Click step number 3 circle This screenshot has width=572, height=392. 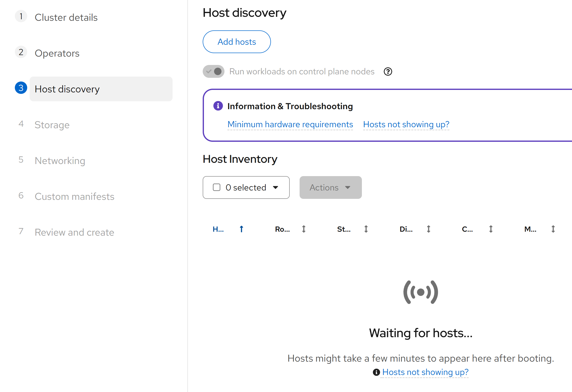[x=21, y=88]
